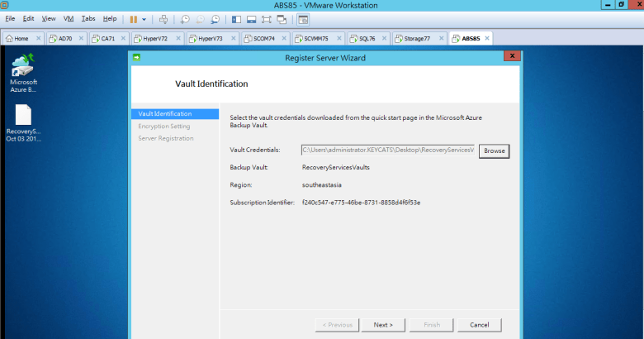
Task: Open the power options dropdown arrow beside pause
Action: pyautogui.click(x=144, y=18)
